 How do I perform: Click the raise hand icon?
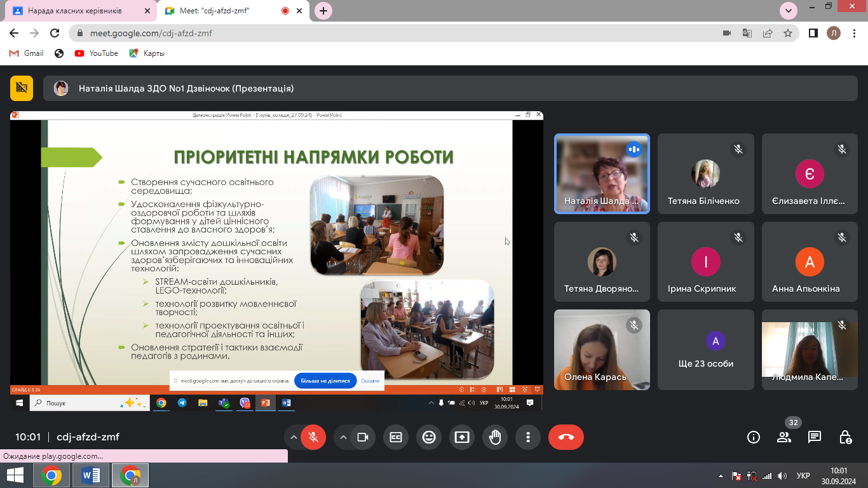point(495,437)
